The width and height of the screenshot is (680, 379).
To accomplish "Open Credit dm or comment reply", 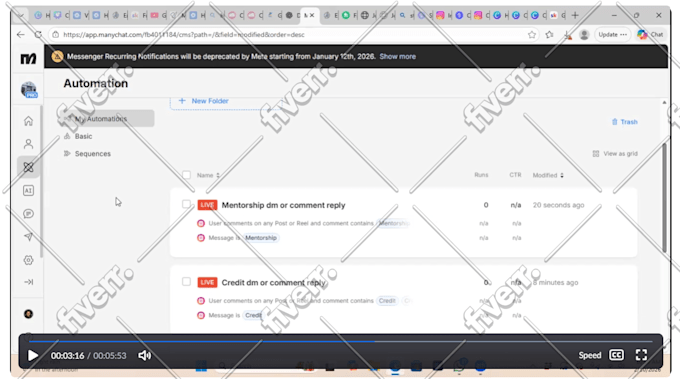I will [274, 282].
